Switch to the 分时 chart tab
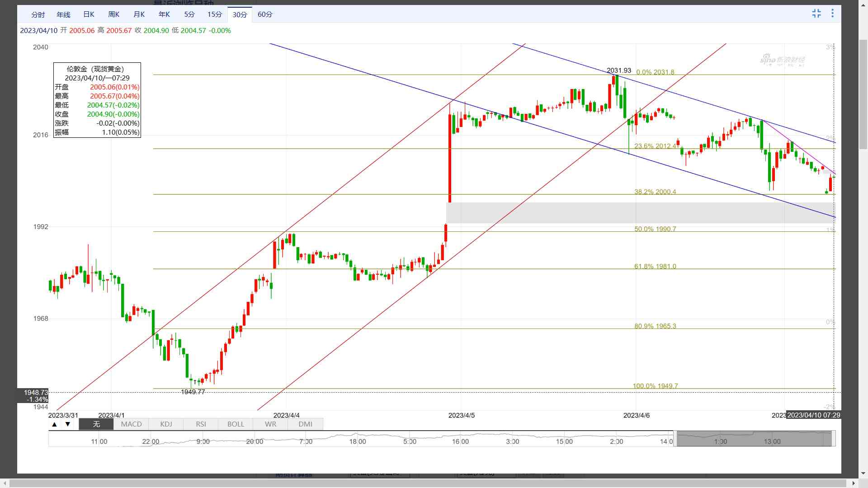The height and width of the screenshot is (488, 868). pyautogui.click(x=38, y=14)
